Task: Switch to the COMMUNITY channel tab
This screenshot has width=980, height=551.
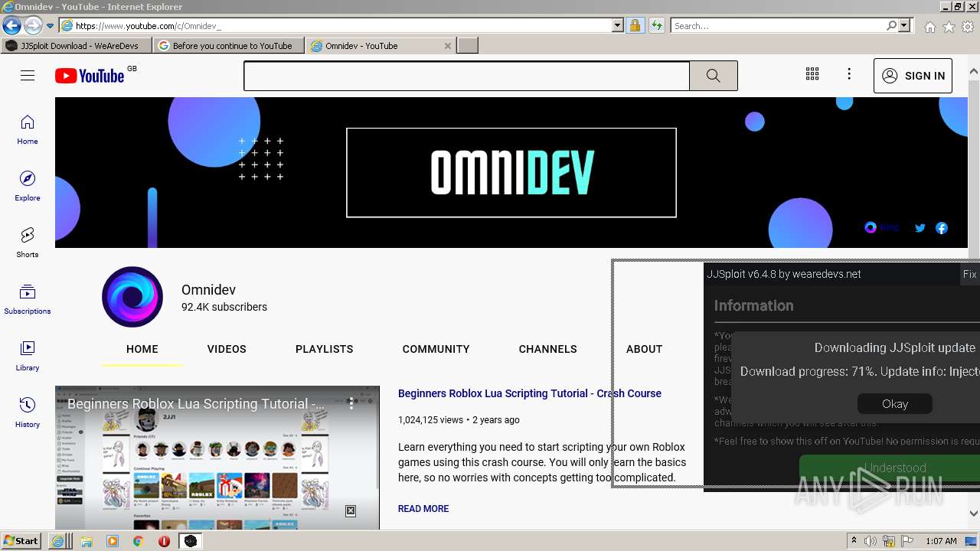Action: [x=436, y=349]
